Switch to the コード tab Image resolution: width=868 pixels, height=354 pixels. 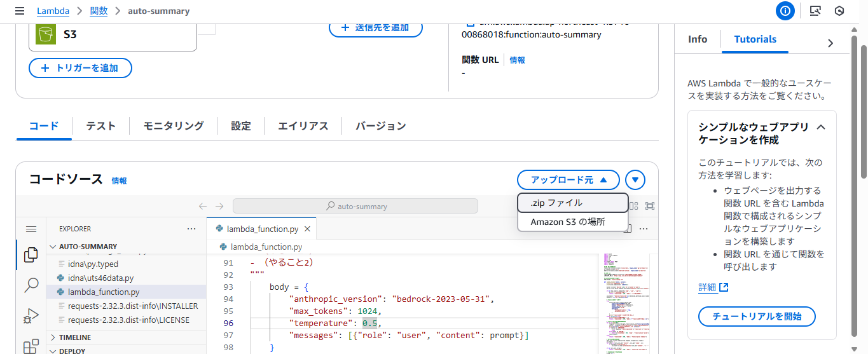44,126
